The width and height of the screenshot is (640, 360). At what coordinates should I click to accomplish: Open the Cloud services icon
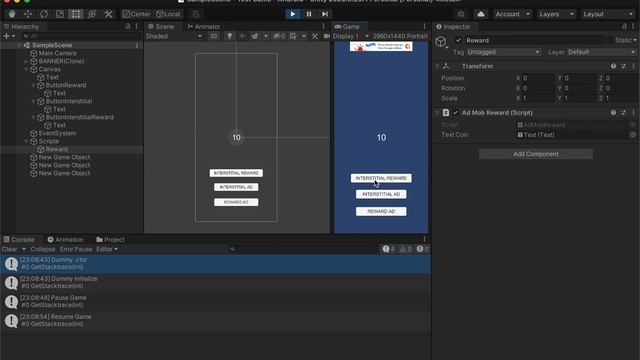(481, 14)
